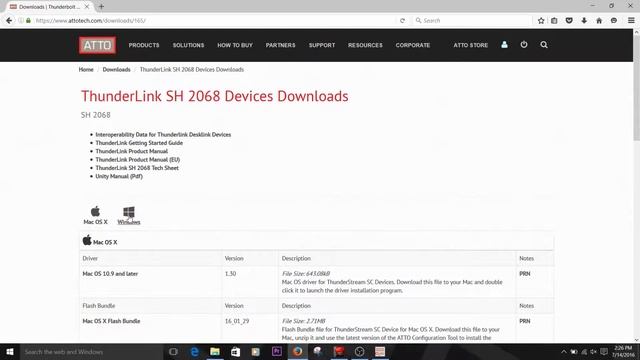Screen dimensions: 640x360
Task: Open File Explorer from taskbar
Action: click(215, 352)
